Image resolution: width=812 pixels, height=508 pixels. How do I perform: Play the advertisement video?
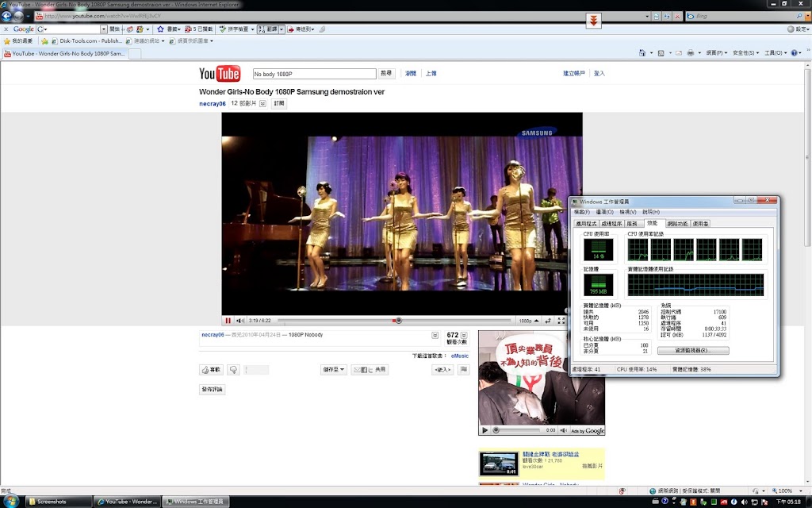click(x=485, y=430)
